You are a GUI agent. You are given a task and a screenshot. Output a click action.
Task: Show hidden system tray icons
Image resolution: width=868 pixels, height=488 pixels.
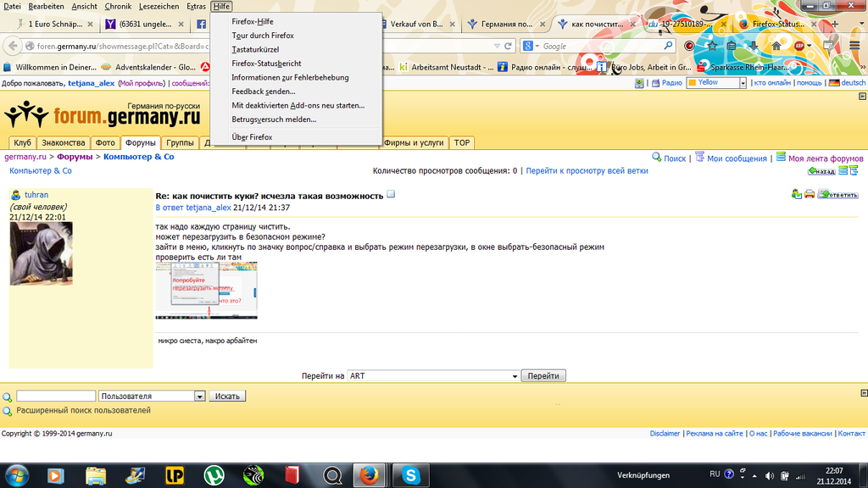point(754,476)
